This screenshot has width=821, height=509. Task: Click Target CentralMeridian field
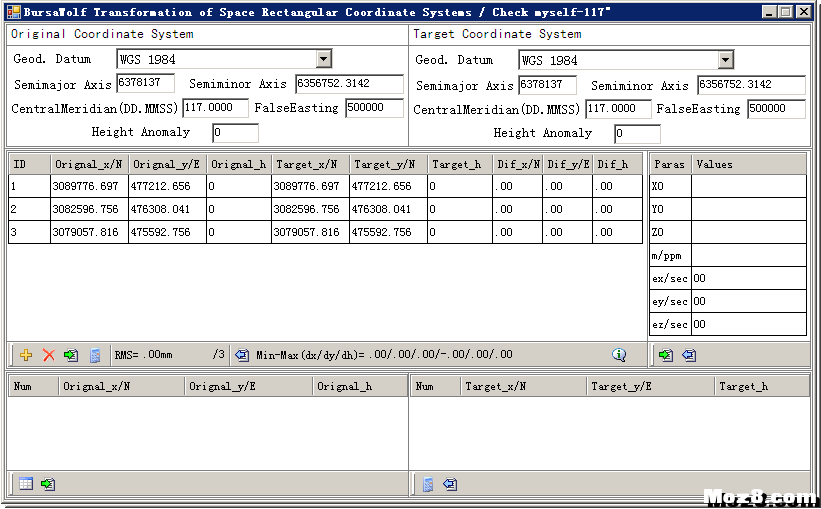click(x=618, y=109)
